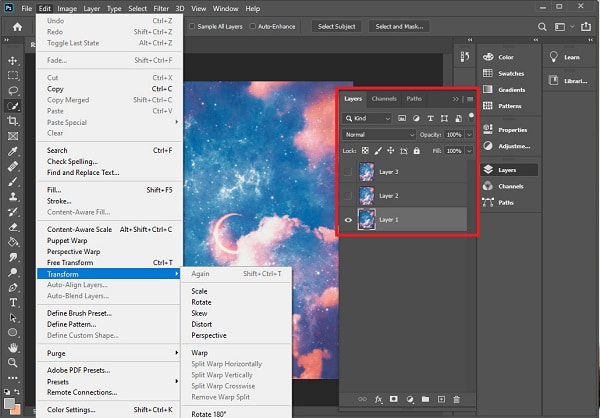Show Layer 2 visibility box
Screen dimensions: 600x418
coord(347,196)
